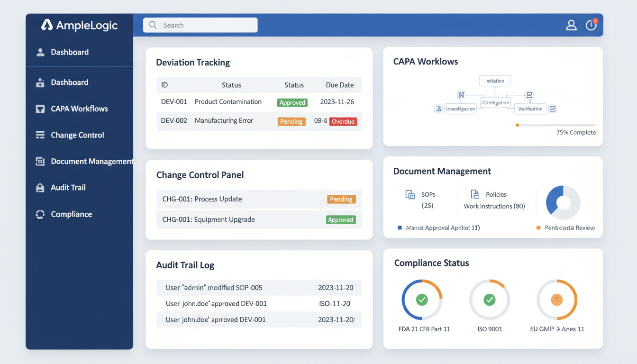The height and width of the screenshot is (364, 637).
Task: Click the Change Control sidebar icon
Action: [x=40, y=135]
